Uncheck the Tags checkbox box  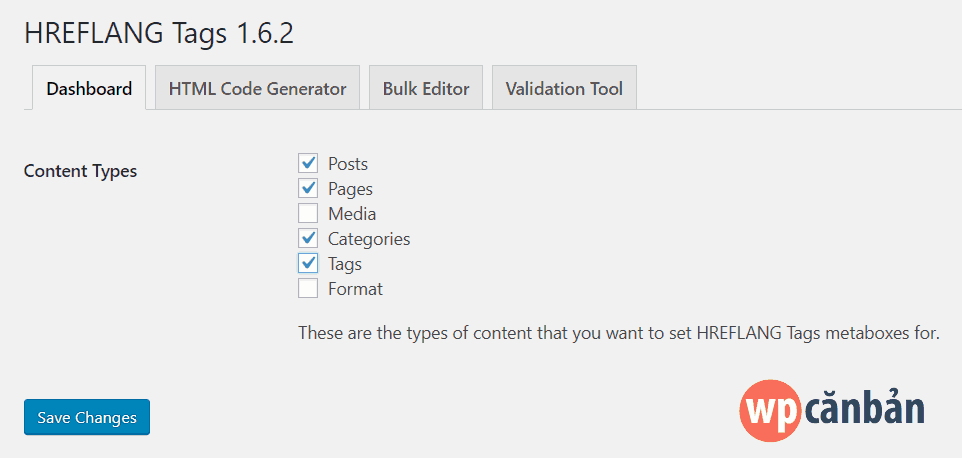[x=308, y=263]
